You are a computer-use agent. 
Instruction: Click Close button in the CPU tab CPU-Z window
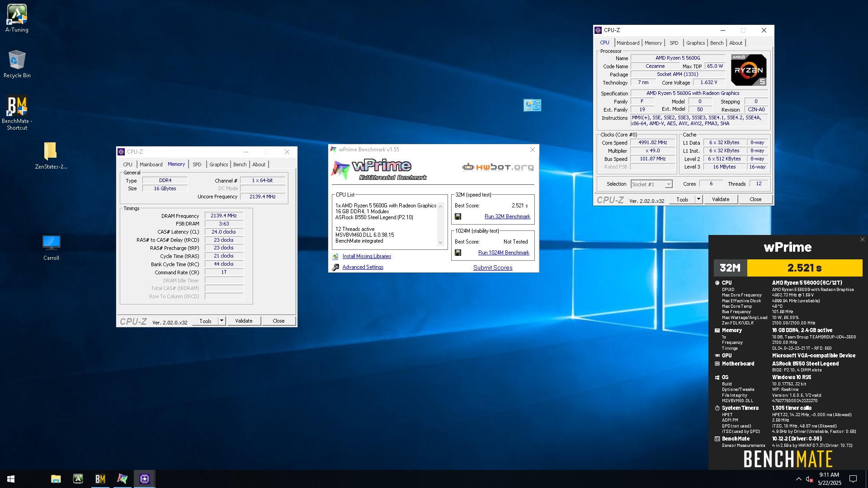pyautogui.click(x=755, y=199)
